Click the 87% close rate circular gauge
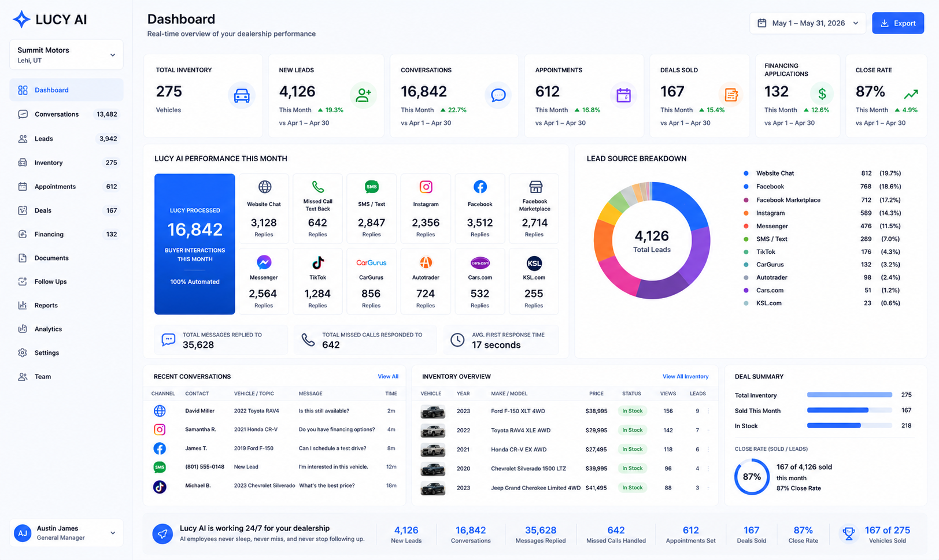939x560 pixels. (x=752, y=477)
